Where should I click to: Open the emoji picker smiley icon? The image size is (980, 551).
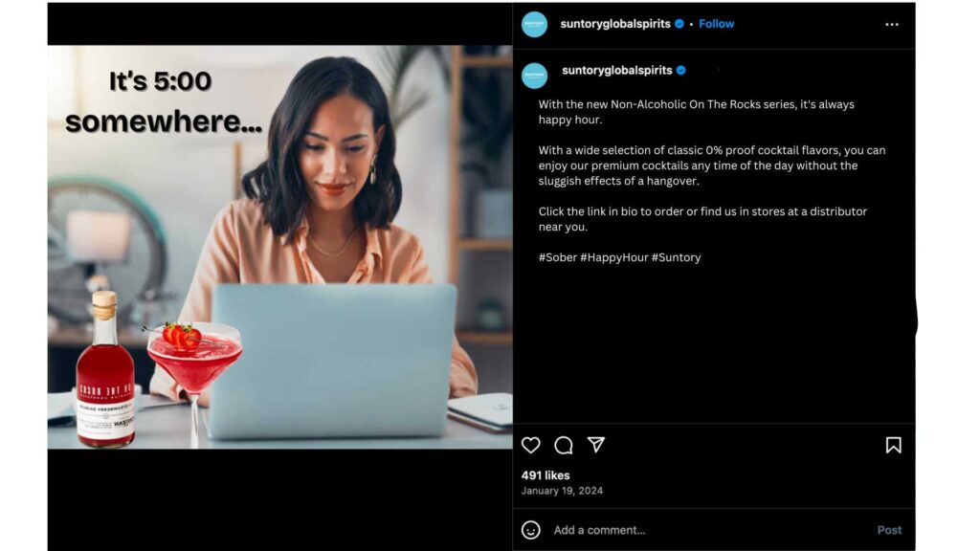point(530,530)
